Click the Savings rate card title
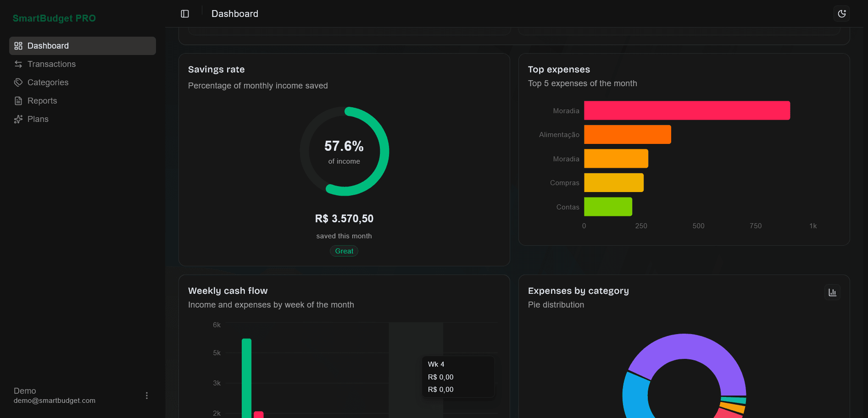The height and width of the screenshot is (418, 868). pyautogui.click(x=216, y=70)
